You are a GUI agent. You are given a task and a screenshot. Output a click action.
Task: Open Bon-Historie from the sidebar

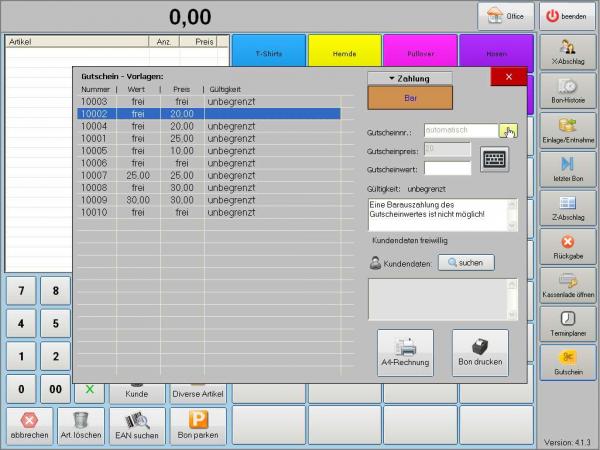(x=567, y=92)
